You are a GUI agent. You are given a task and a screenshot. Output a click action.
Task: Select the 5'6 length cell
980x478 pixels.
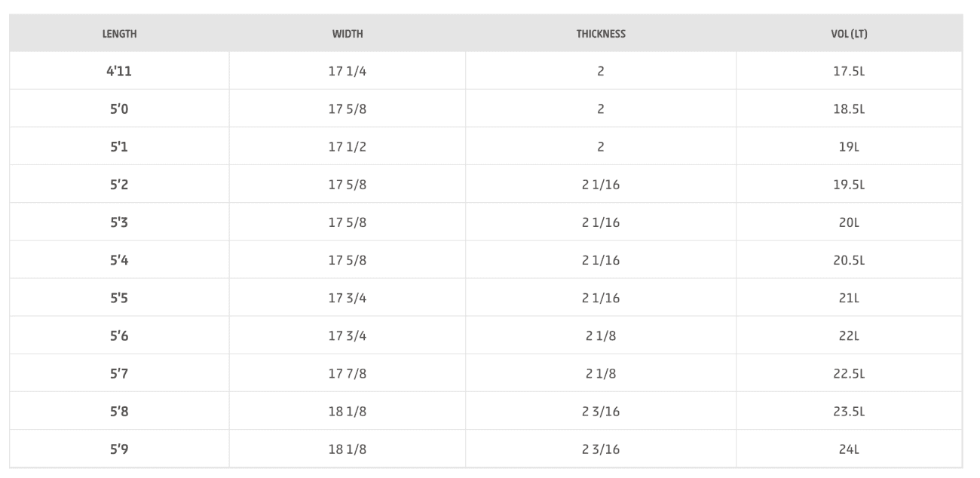(119, 336)
